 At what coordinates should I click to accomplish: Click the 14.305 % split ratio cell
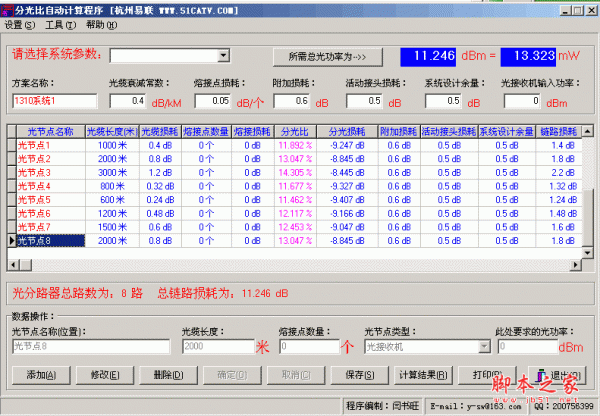pyautogui.click(x=295, y=173)
